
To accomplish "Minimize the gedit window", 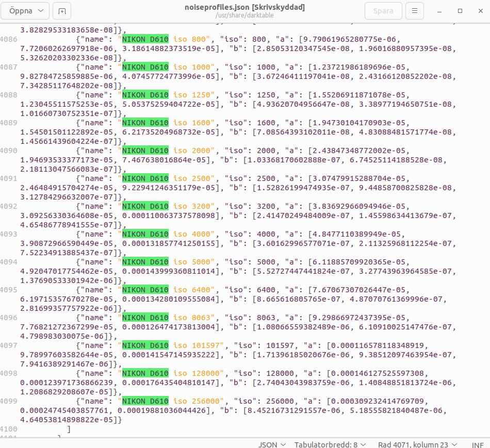I will [x=439, y=11].
